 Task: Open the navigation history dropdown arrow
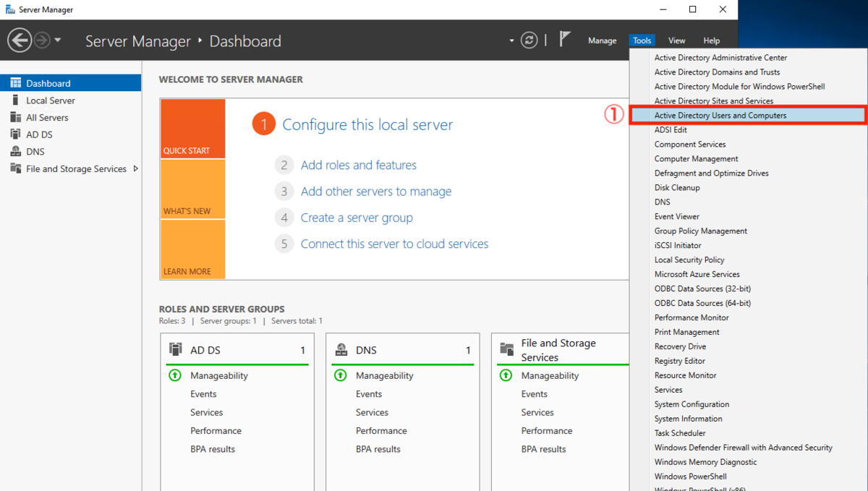(58, 40)
